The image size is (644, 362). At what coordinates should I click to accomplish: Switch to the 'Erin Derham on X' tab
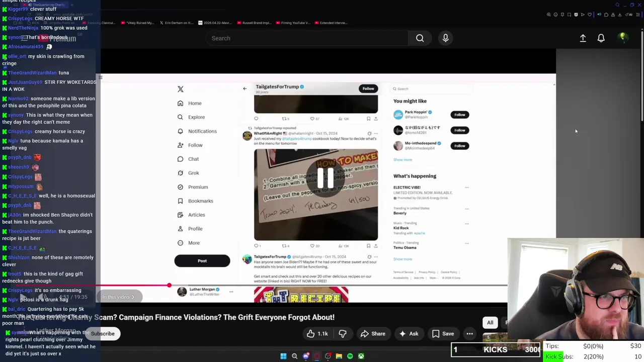tap(177, 23)
